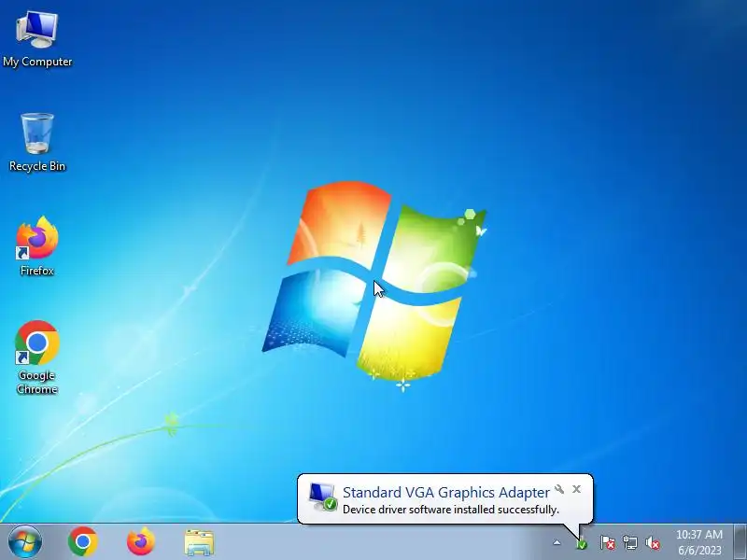Click the muted volume speaker icon
This screenshot has height=560, width=747.
coord(653,542)
